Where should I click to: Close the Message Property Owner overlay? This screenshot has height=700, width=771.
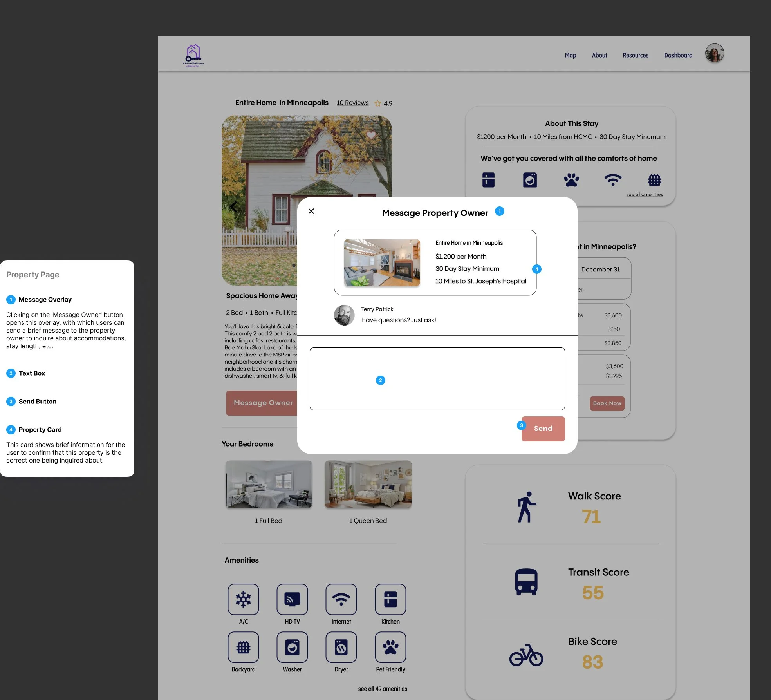pos(311,211)
